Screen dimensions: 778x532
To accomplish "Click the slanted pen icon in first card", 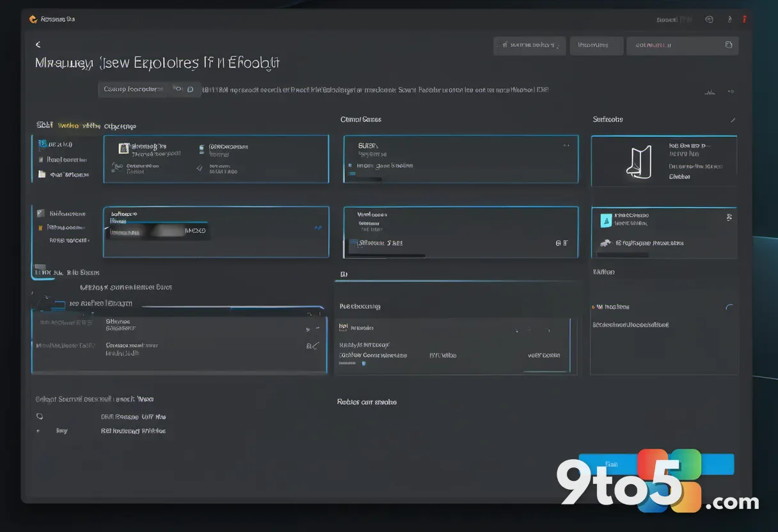I will click(x=200, y=168).
